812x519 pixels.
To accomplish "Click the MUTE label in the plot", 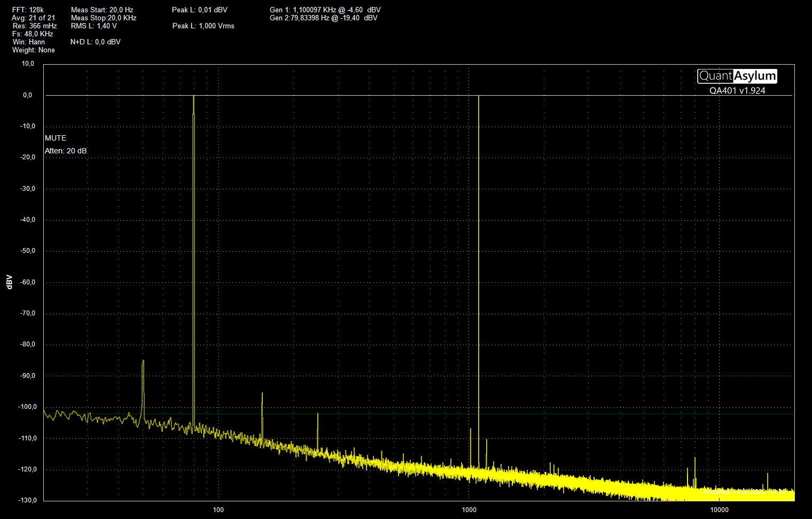I will coord(56,138).
